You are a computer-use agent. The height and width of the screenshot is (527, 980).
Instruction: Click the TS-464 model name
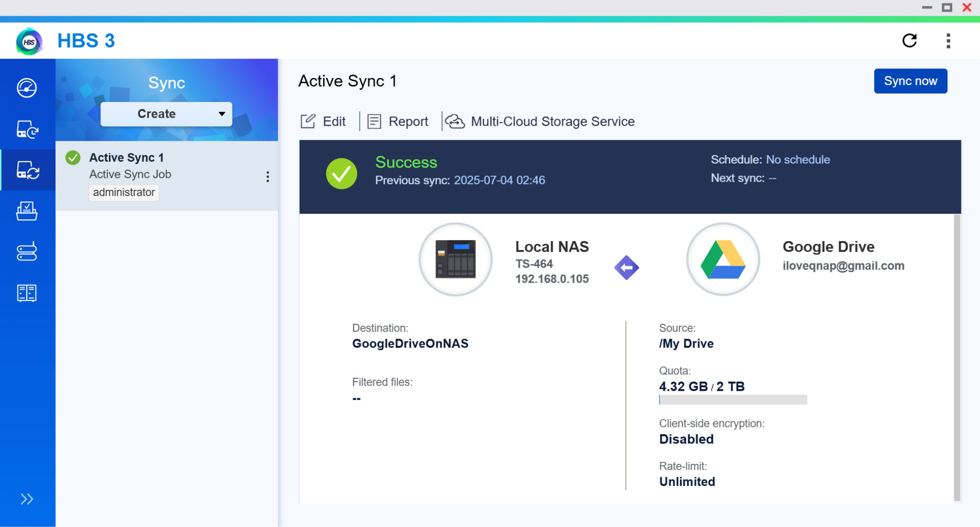click(534, 264)
